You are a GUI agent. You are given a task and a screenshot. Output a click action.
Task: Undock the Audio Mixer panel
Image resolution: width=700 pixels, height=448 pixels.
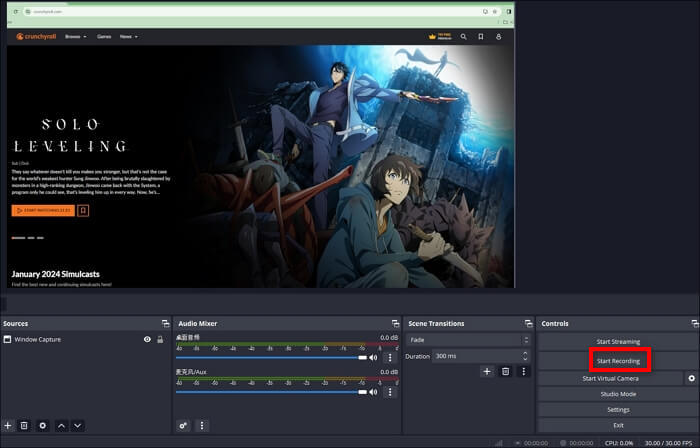click(395, 324)
